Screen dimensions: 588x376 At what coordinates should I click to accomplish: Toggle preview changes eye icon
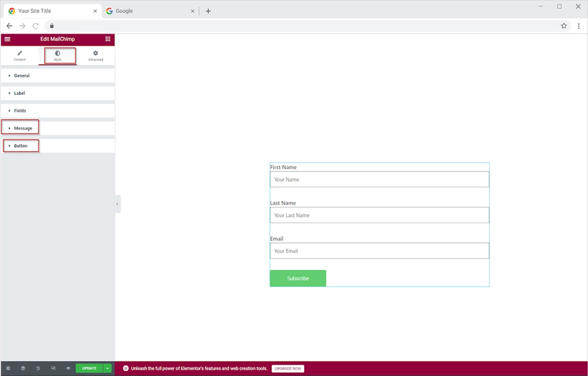68,369
